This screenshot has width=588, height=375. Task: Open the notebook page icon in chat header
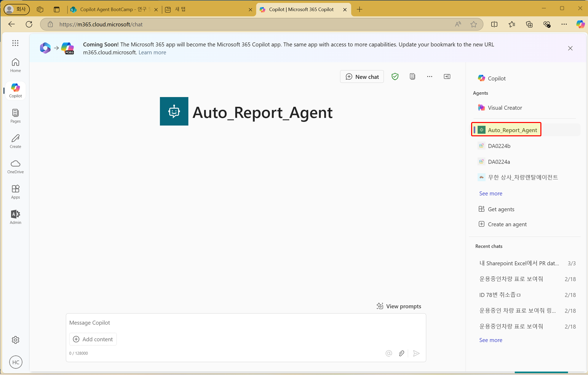pyautogui.click(x=413, y=77)
